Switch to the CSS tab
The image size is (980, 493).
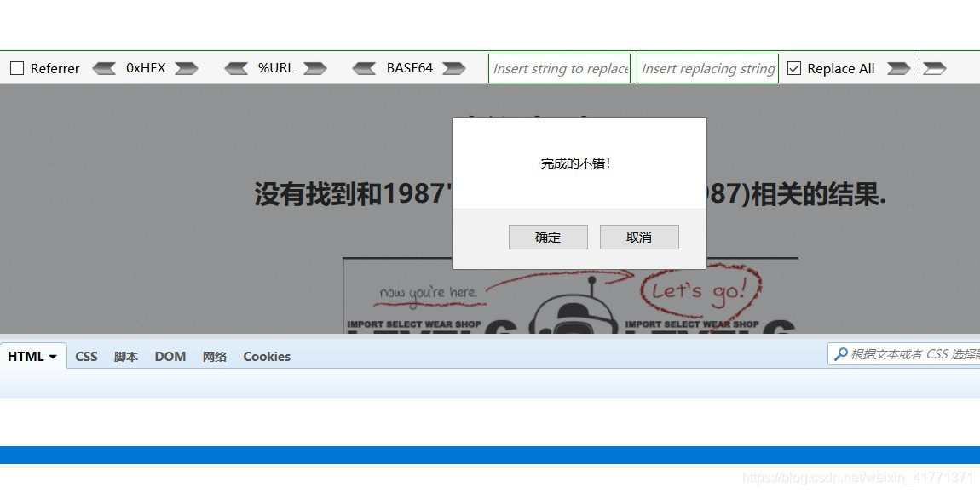tap(86, 356)
